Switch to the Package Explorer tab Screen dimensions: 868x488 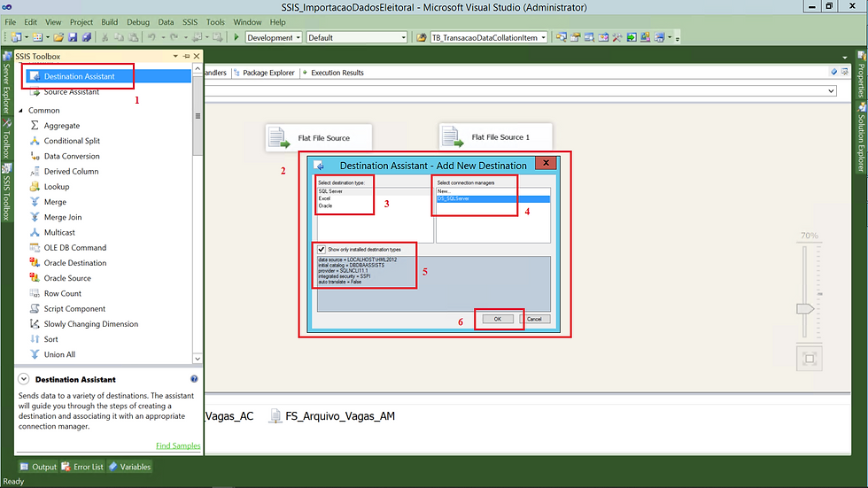tap(264, 73)
